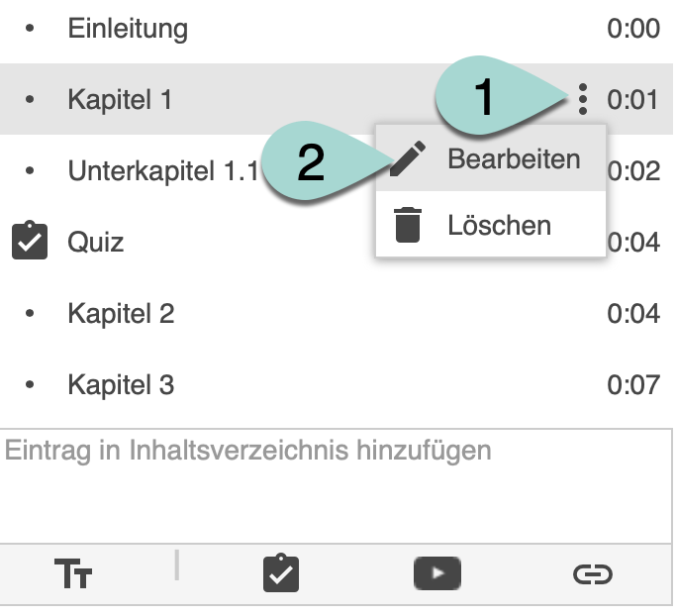Click the Inhaltsverzeichnis entry text field
This screenshot has height=616, width=677.
337,485
